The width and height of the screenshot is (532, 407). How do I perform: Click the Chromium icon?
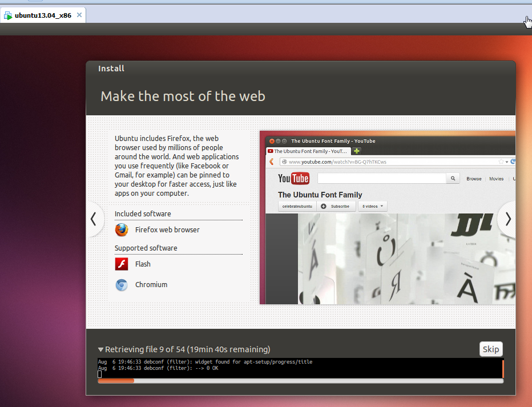(122, 285)
